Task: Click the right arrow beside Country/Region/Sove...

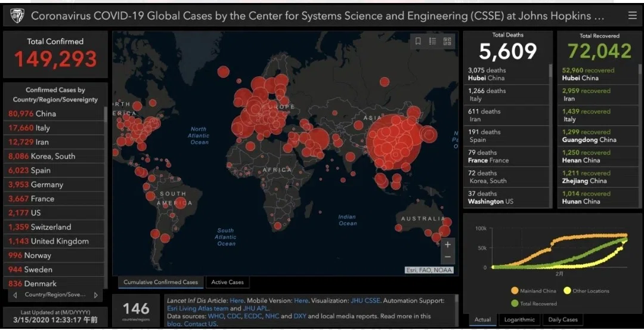Action: 95,295
